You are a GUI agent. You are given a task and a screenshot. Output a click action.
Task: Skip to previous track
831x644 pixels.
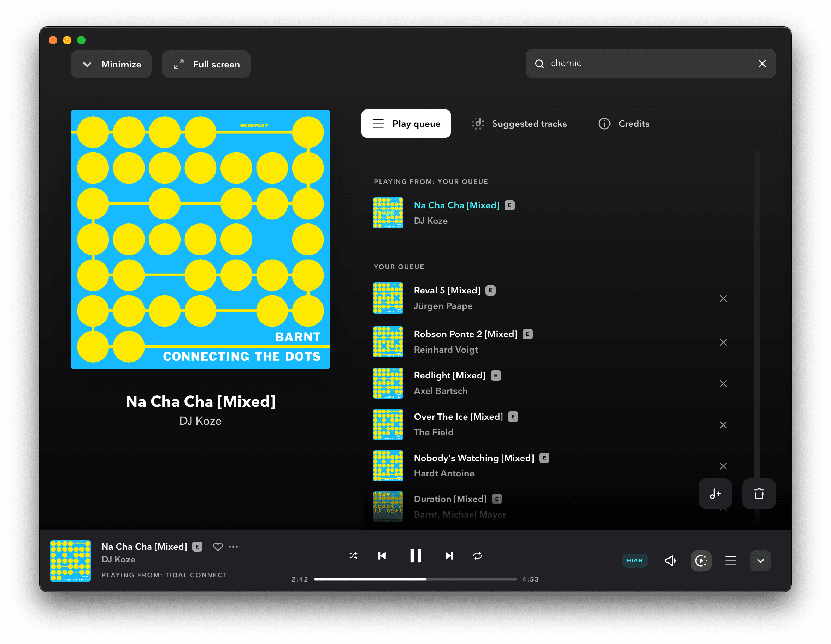pos(382,556)
